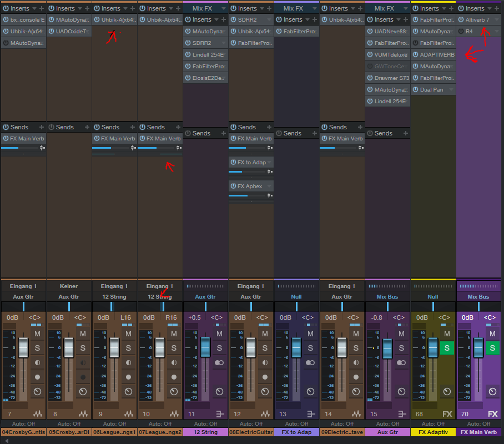Image resolution: width=504 pixels, height=444 pixels.
Task: Click the bus icon on channel 11
Action: (x=220, y=414)
